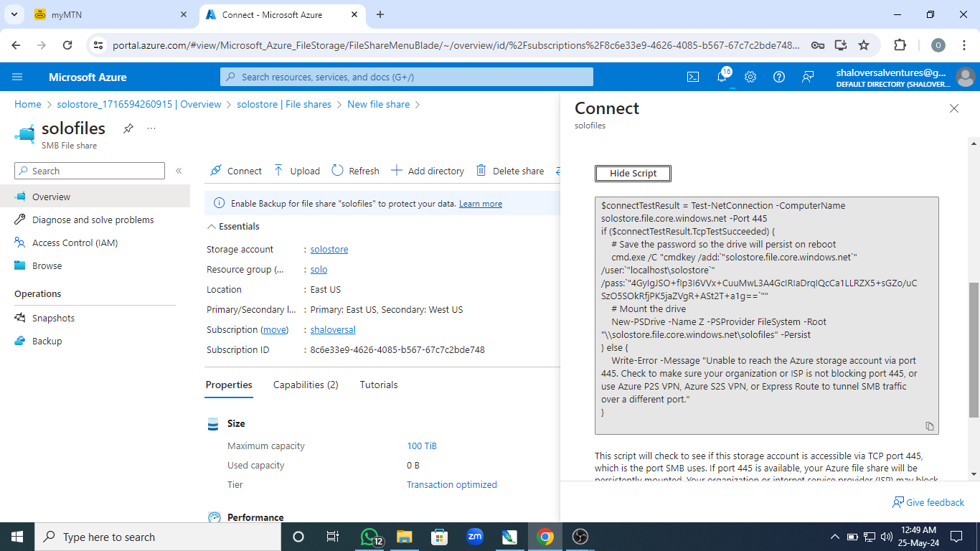Click the left menu Search field
Image resolution: width=980 pixels, height=551 pixels.
coord(90,171)
